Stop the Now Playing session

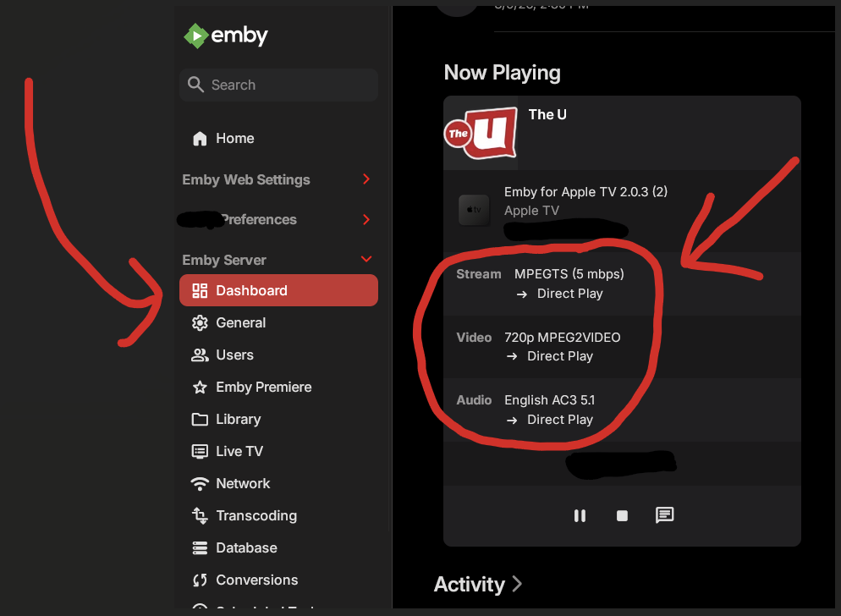(622, 515)
